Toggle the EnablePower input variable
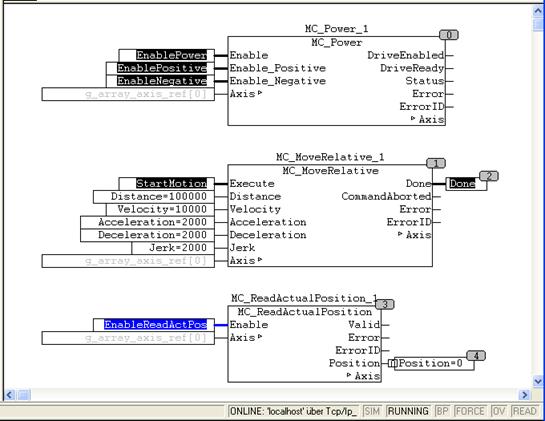 [166, 55]
